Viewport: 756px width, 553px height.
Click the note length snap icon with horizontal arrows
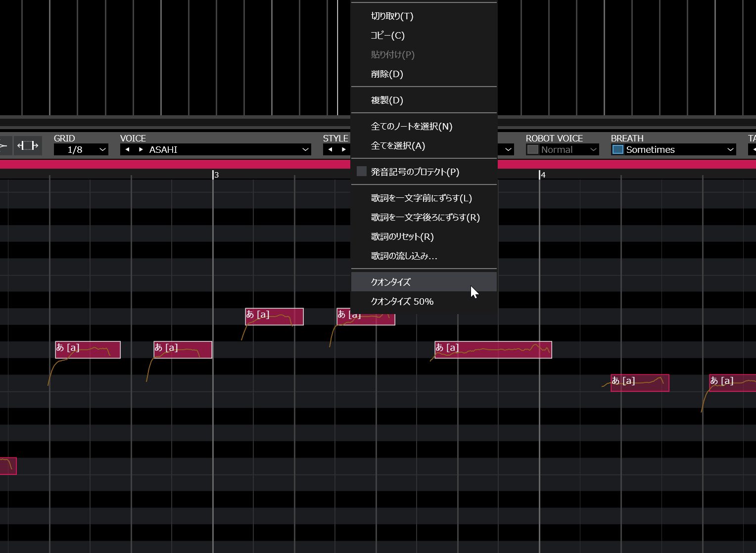[28, 145]
